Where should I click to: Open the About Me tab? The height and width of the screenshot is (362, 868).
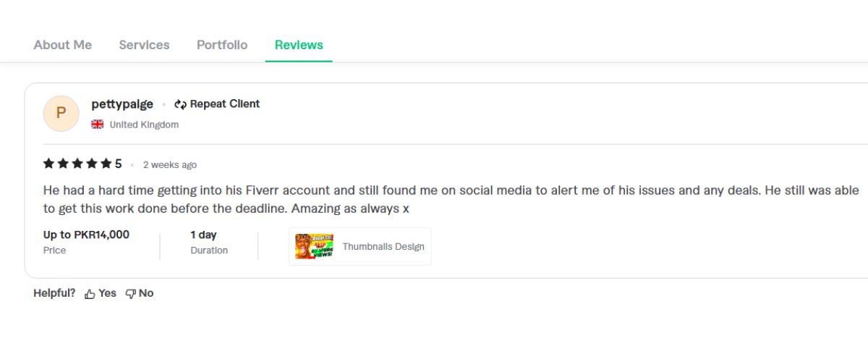[62, 45]
